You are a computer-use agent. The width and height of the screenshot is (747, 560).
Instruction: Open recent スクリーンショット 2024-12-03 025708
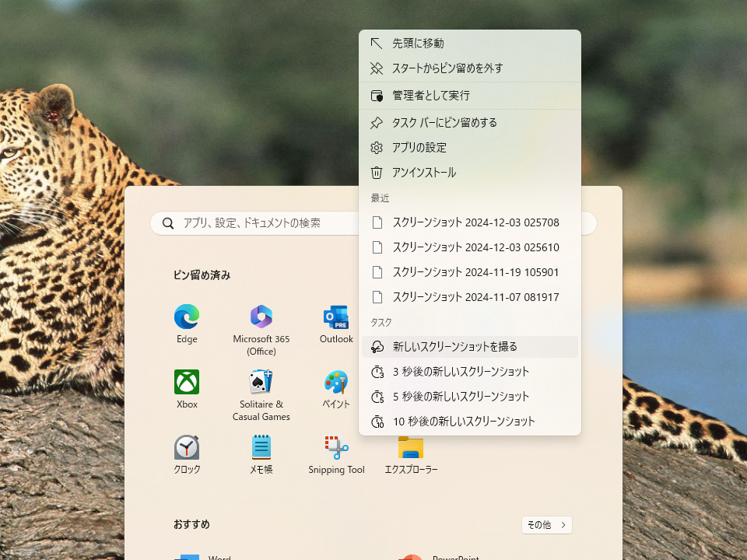pos(468,222)
